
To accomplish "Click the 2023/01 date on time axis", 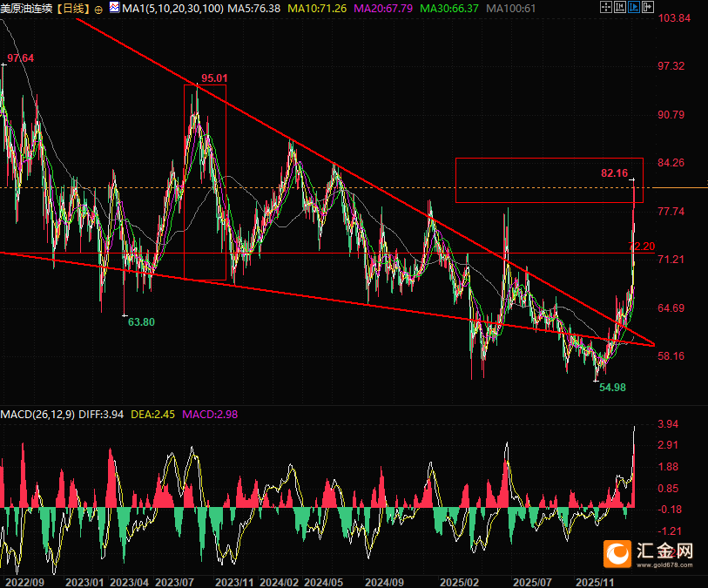I will pyautogui.click(x=84, y=582).
